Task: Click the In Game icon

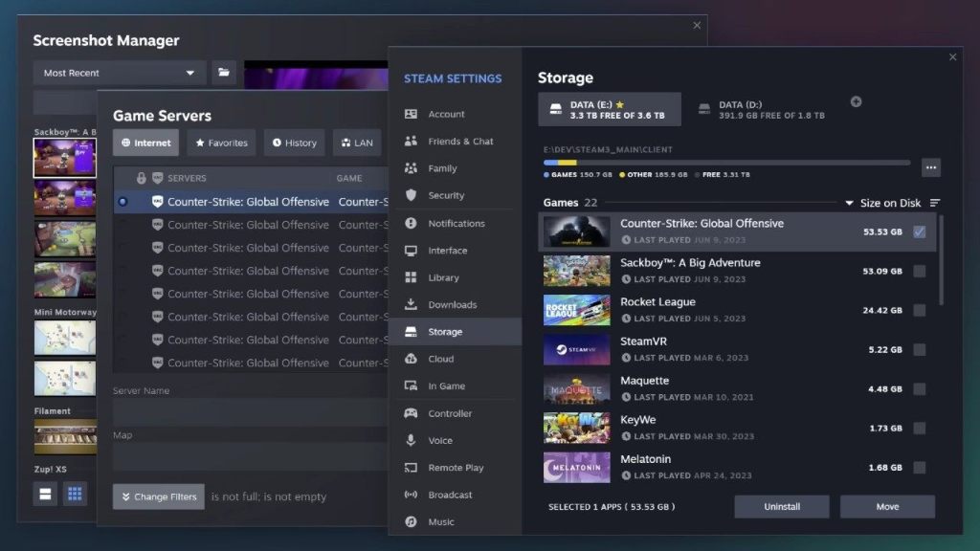Action: click(411, 386)
